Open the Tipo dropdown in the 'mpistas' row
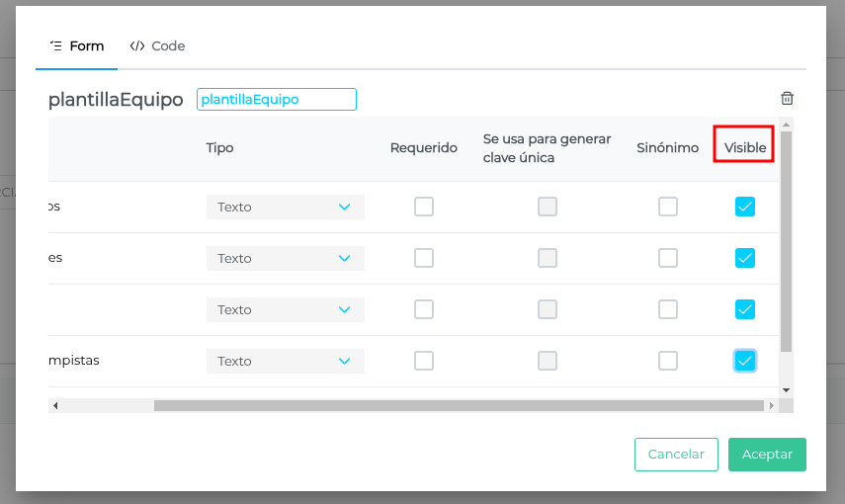The width and height of the screenshot is (845, 504). 285,361
